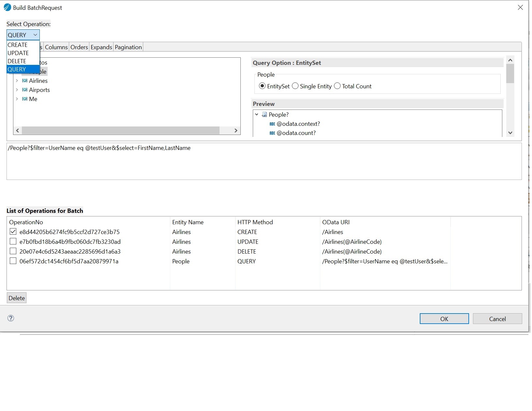Choose DELETE from the operation list
Image resolution: width=532 pixels, height=411 pixels.
click(23, 61)
